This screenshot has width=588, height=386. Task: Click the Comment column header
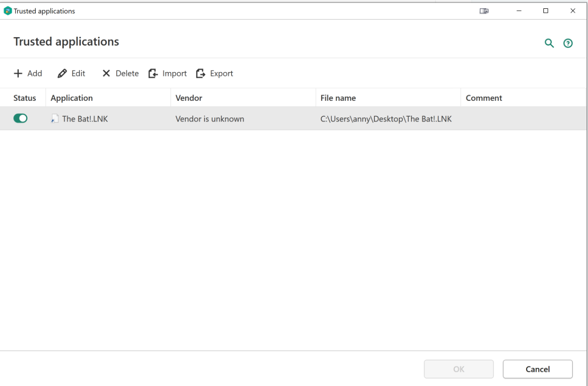[x=484, y=98]
